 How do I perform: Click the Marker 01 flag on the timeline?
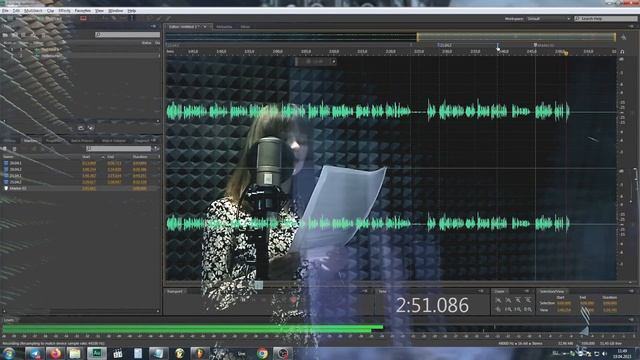click(535, 45)
